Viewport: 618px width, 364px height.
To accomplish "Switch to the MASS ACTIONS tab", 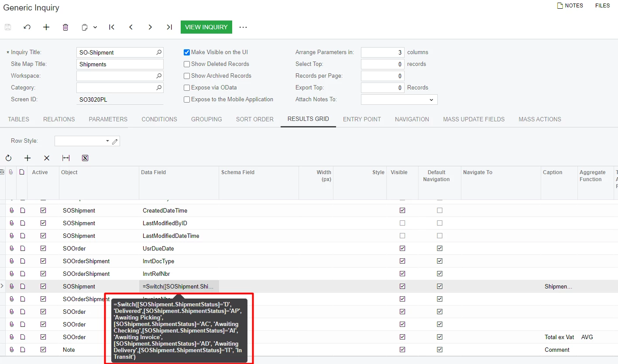I will tap(540, 119).
